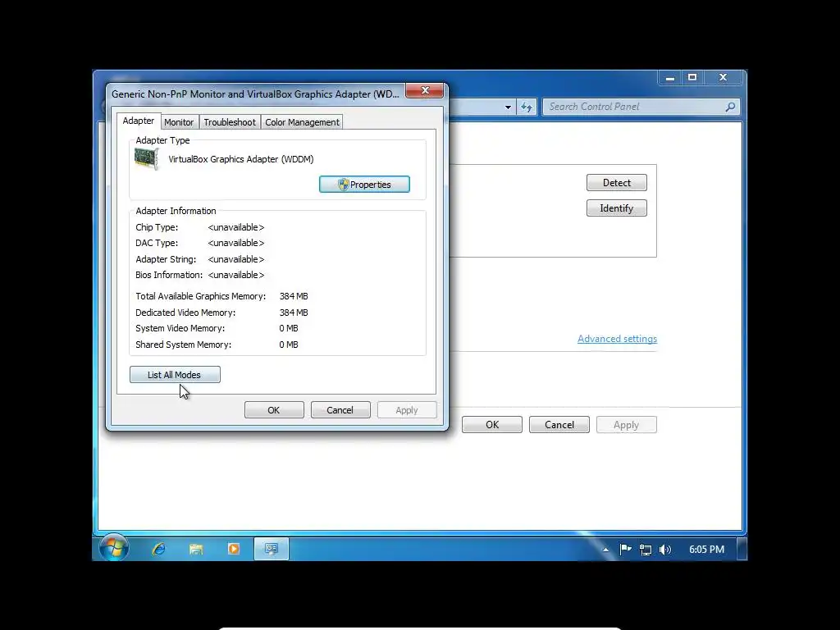Screen dimensions: 840x630
Task: Click OK in Screen Resolution window
Action: point(492,424)
